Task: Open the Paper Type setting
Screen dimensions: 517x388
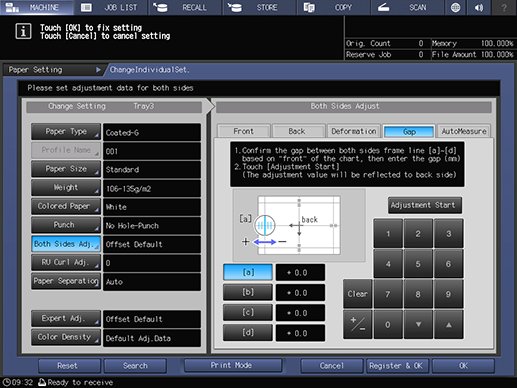Action: coord(66,132)
